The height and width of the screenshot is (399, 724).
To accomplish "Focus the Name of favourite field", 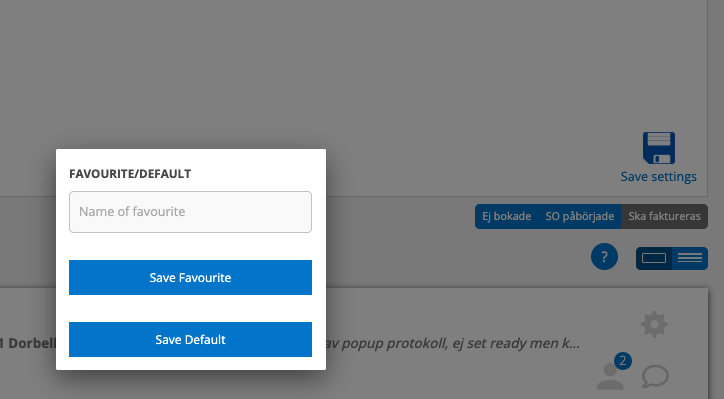I will (x=190, y=212).
